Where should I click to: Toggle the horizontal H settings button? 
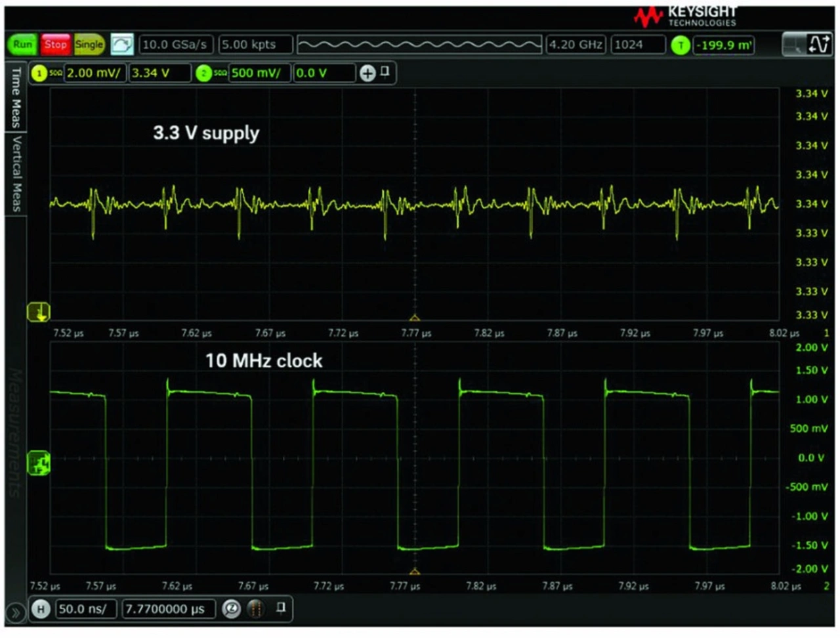[41, 609]
